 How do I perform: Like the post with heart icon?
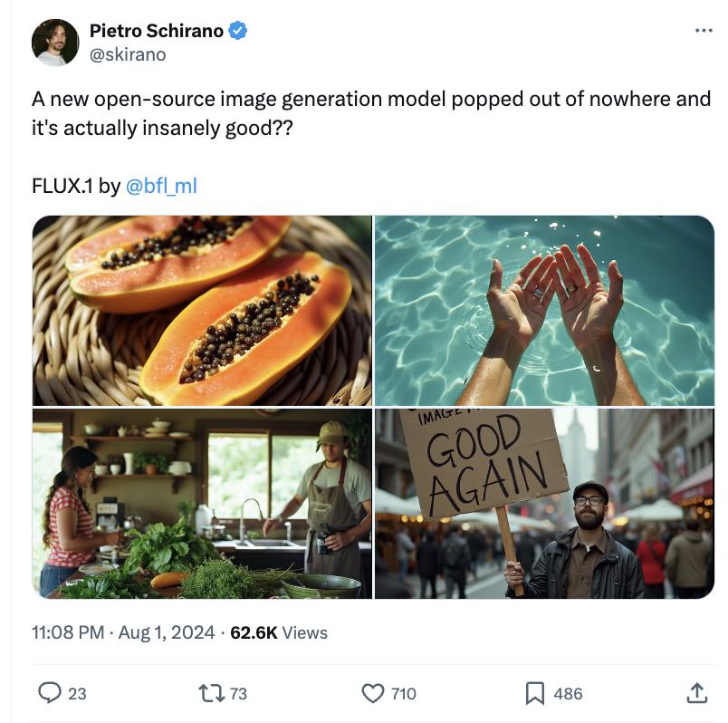[x=372, y=693]
